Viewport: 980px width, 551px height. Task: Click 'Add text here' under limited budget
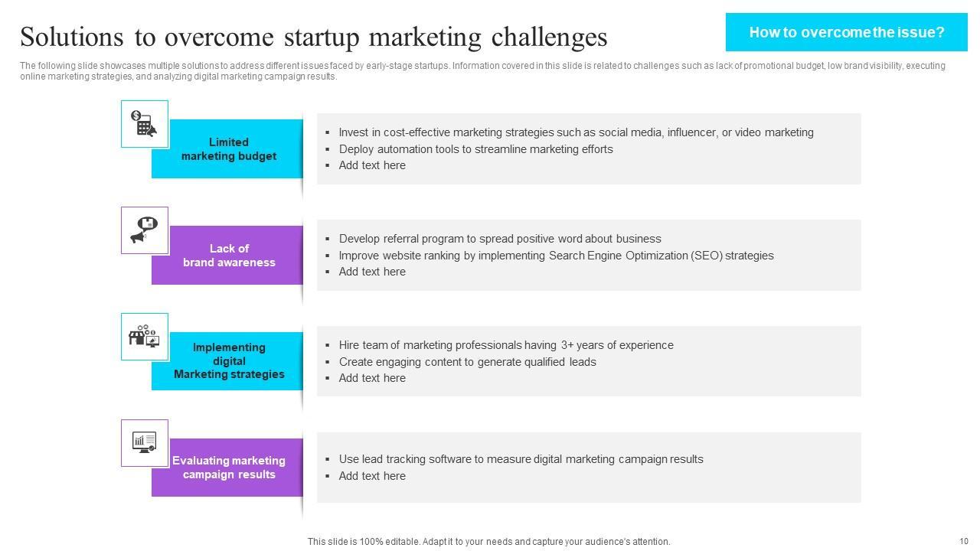[372, 165]
